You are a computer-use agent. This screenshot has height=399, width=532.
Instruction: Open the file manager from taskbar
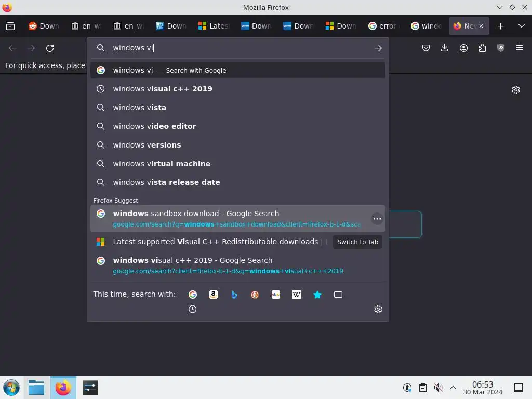(36, 388)
